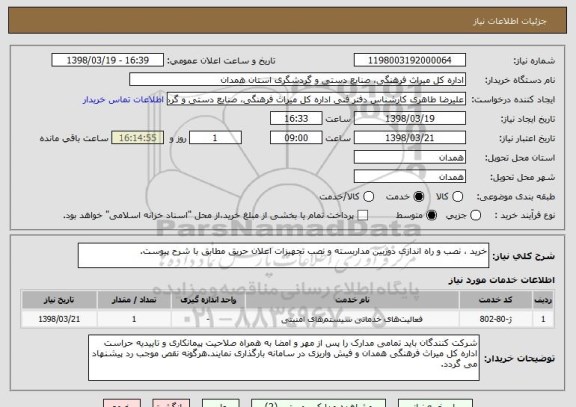
Task: Choose the جزیی purchase type radio
Action: 475,216
